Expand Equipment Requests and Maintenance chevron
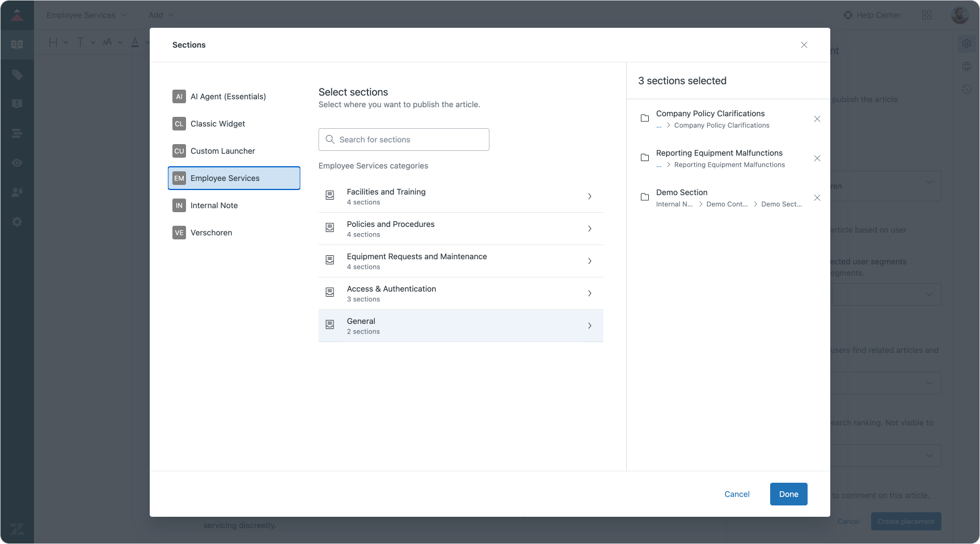The width and height of the screenshot is (980, 544). tap(589, 261)
